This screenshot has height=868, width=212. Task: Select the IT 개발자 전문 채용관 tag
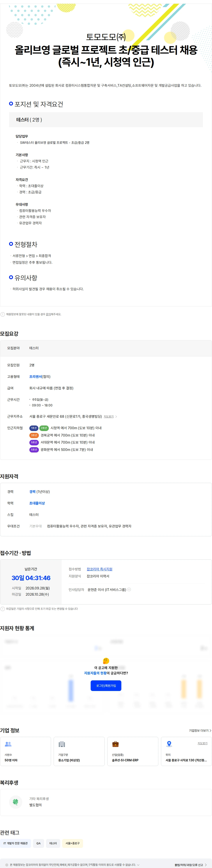click(15, 843)
